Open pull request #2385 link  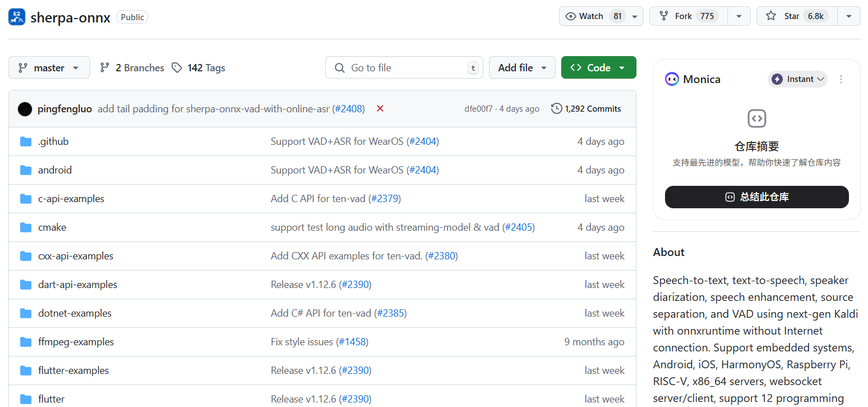[x=391, y=313]
